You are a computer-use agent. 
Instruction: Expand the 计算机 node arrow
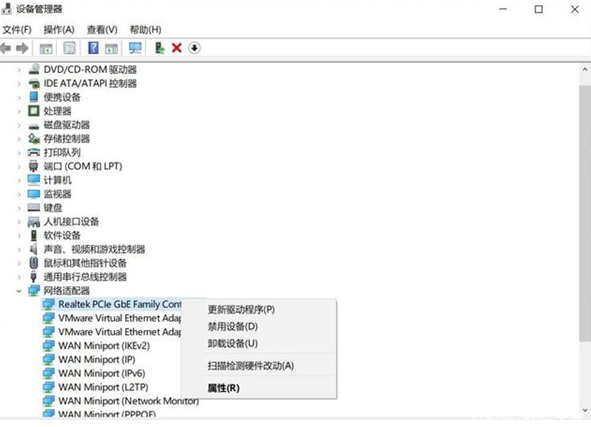19,181
